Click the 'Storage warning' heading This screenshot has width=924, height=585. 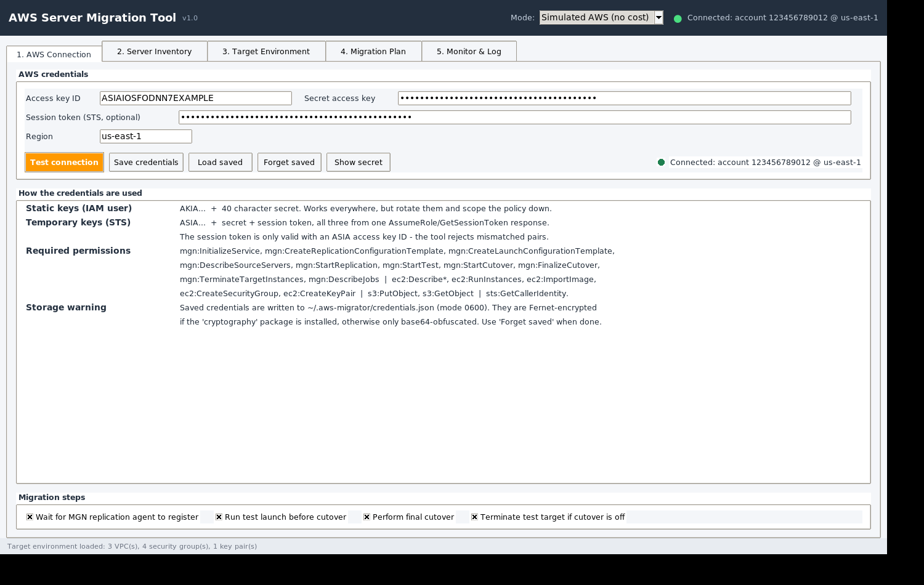(66, 307)
